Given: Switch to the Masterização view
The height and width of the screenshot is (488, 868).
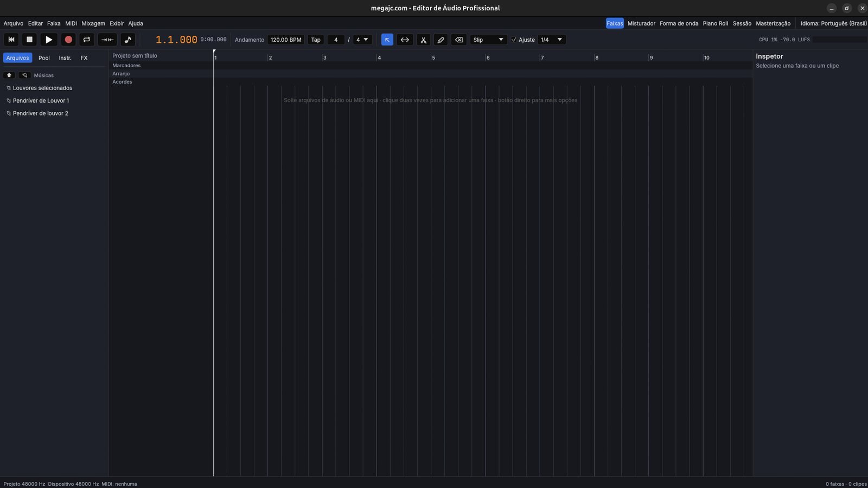Looking at the screenshot, I should click(x=773, y=23).
